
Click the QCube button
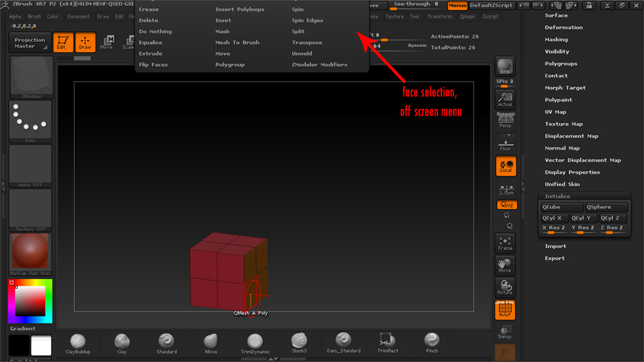click(x=562, y=207)
